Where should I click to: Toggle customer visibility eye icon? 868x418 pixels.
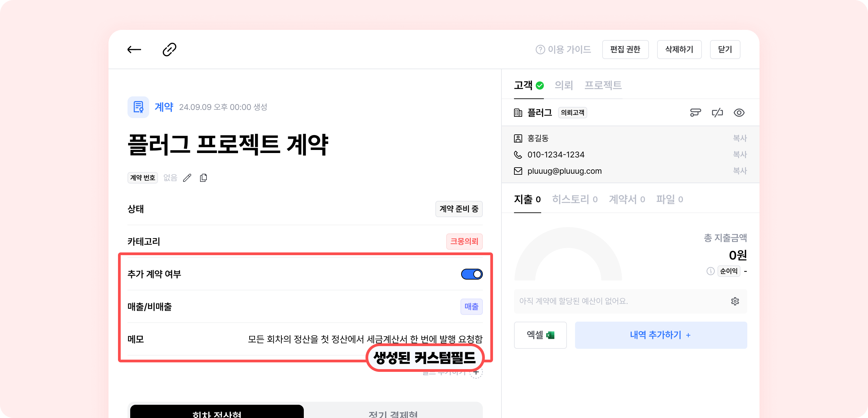[x=739, y=113]
